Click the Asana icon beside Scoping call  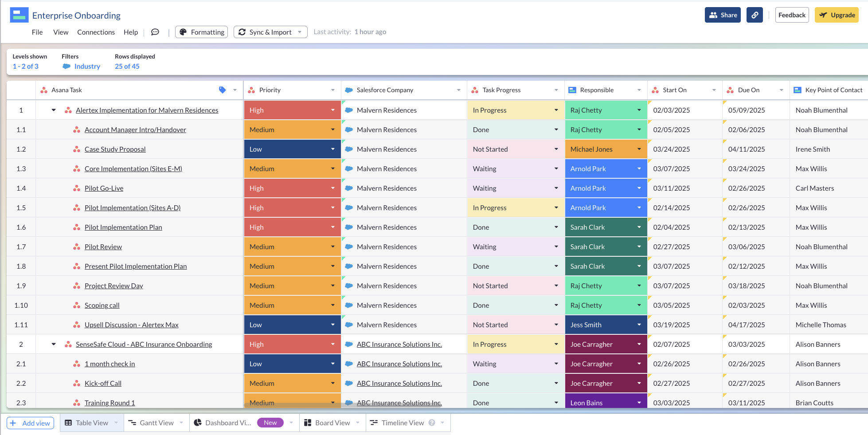coord(77,306)
